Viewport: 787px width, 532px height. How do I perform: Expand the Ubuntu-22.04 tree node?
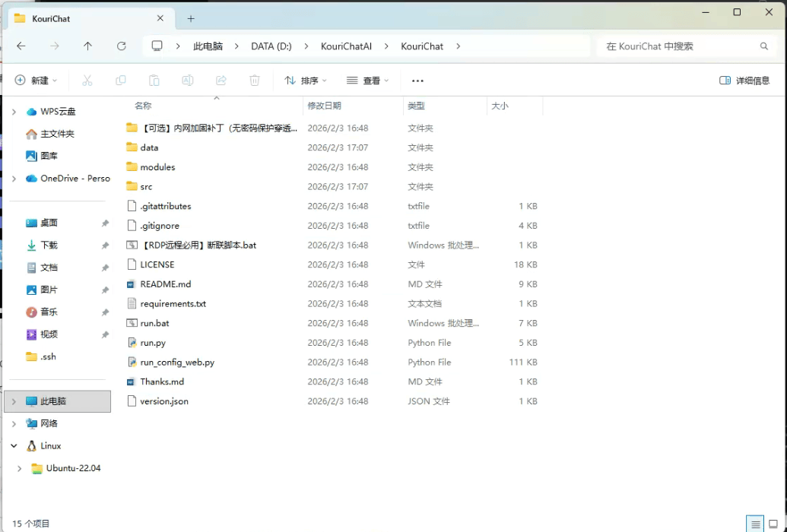point(20,468)
